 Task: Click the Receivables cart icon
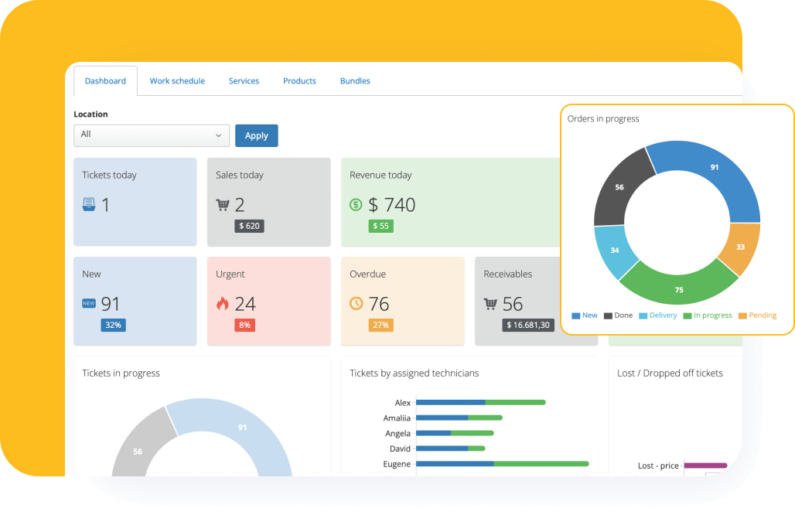[x=490, y=304]
